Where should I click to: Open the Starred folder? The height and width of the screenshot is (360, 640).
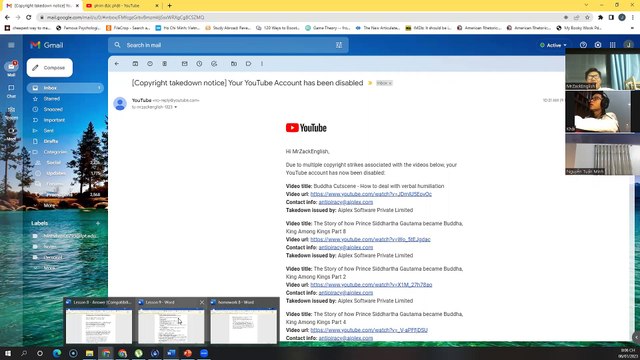tap(52, 99)
